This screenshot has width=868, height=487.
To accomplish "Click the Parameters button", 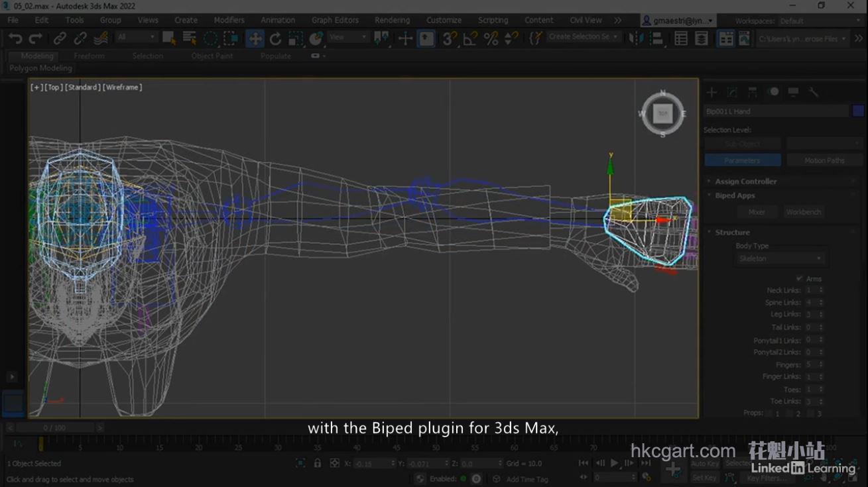I will point(742,160).
